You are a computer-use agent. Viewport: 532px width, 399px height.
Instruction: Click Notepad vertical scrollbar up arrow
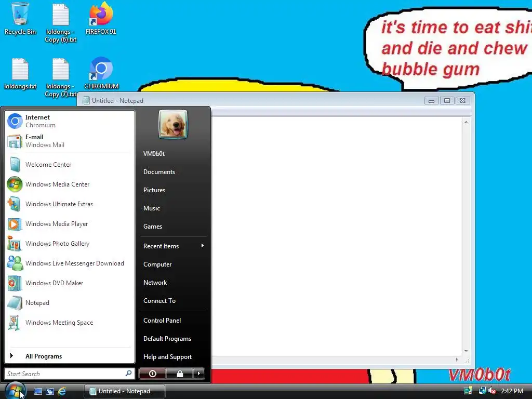(x=466, y=122)
